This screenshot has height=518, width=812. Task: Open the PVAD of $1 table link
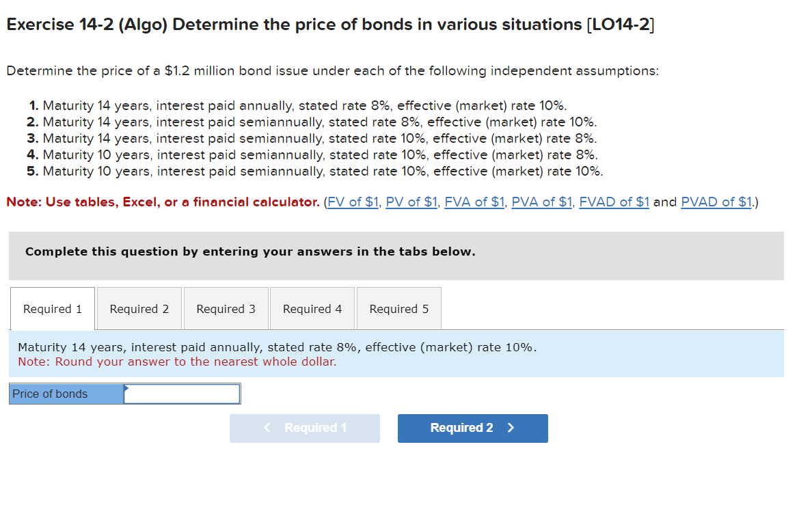tap(716, 202)
